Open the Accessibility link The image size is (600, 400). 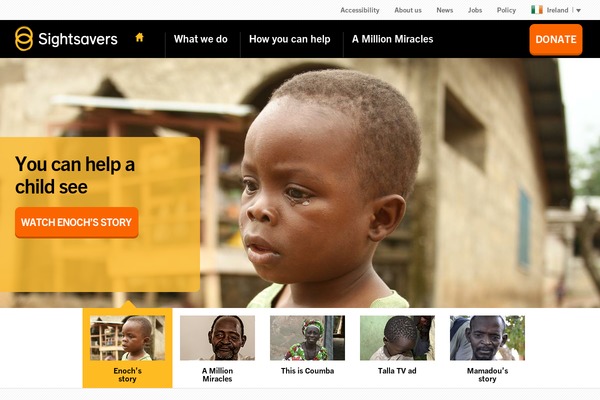360,10
